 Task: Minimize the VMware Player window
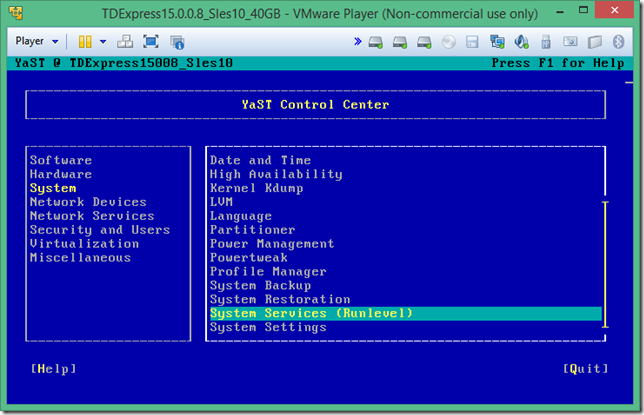560,12
